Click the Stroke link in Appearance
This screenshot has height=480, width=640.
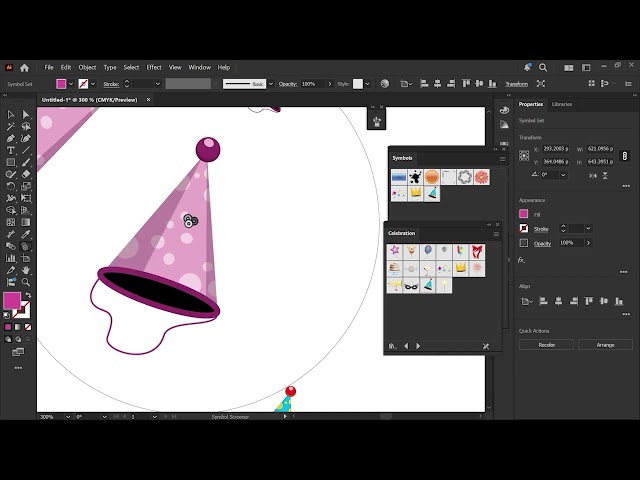tap(541, 229)
